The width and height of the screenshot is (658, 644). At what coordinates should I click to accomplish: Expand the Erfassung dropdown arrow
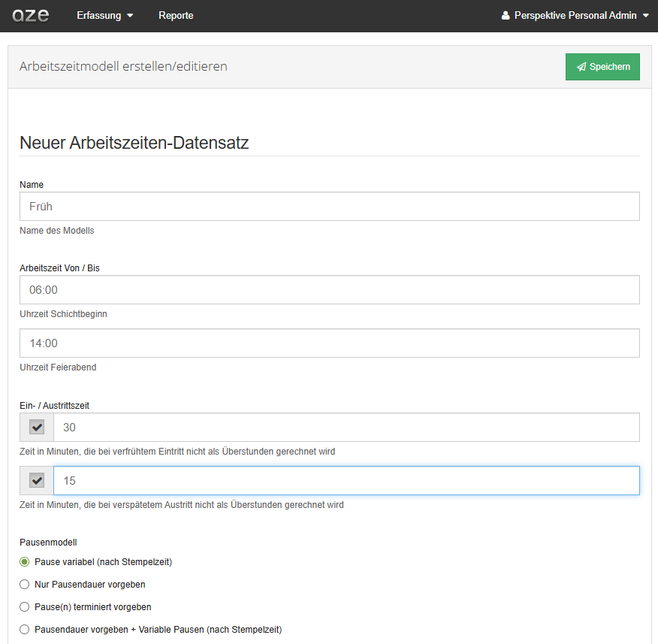(130, 16)
